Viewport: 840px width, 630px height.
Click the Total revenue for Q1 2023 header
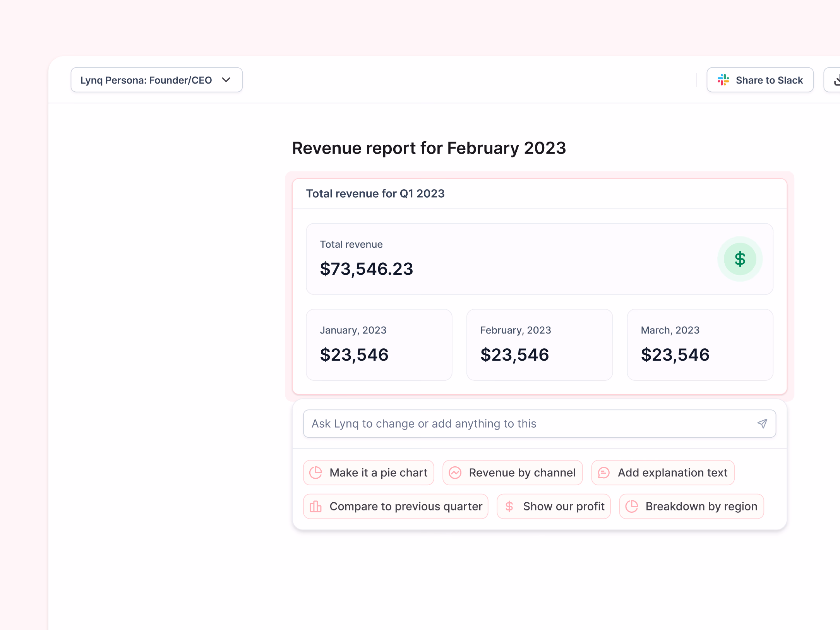tap(375, 193)
